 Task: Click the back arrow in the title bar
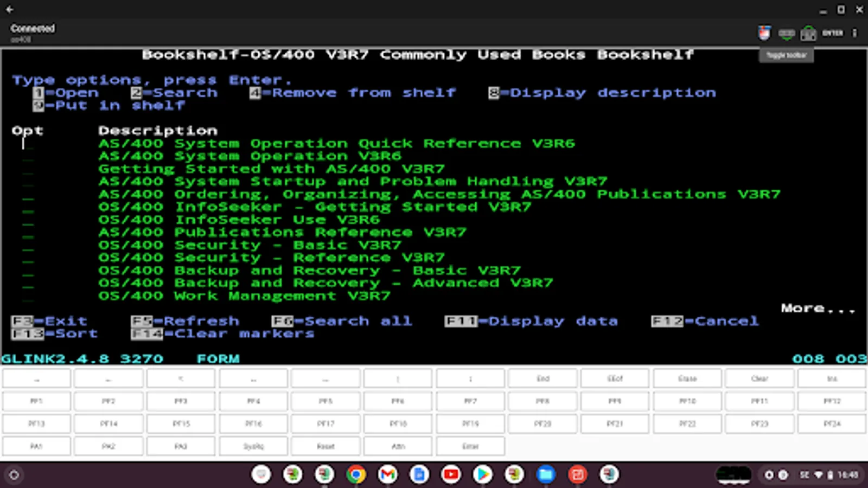tap(10, 9)
